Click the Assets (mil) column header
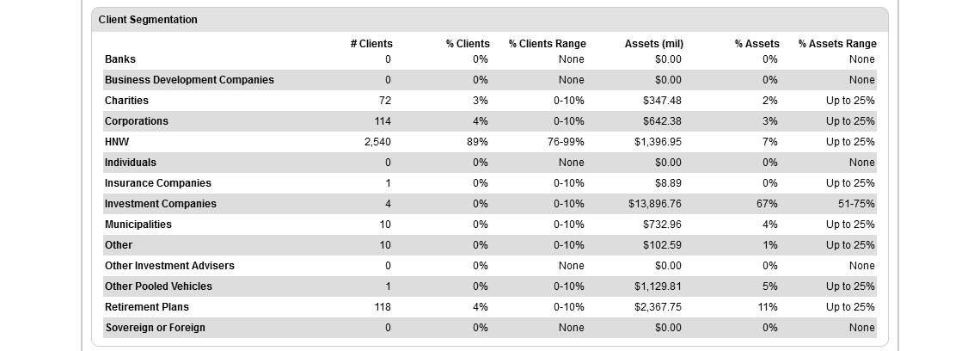 coord(653,44)
